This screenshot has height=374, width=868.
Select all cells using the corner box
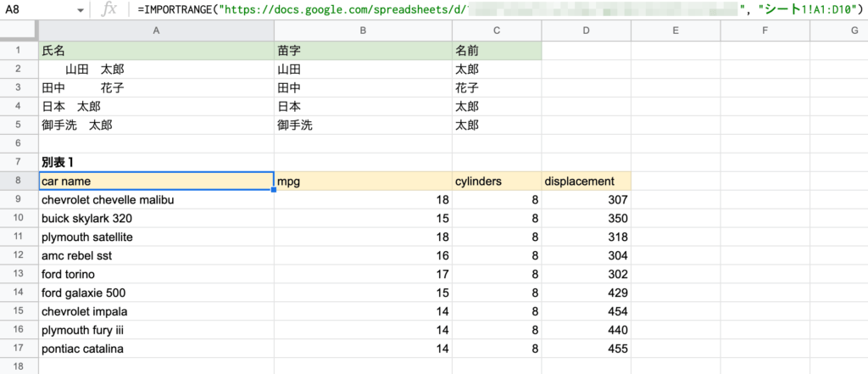pyautogui.click(x=19, y=31)
